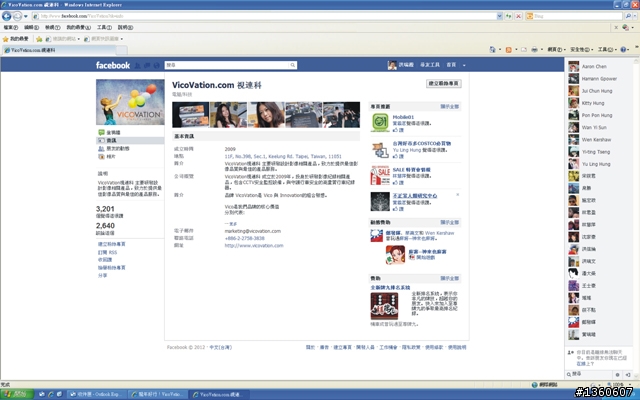
Task: Open the 我的最愛 (Favorites) menu in menu bar
Action: pos(78,27)
